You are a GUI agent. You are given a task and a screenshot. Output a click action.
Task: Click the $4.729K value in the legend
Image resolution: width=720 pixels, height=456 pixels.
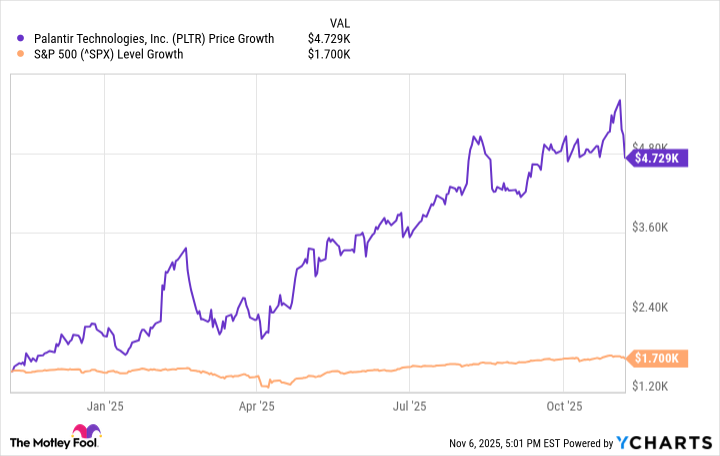(x=329, y=39)
